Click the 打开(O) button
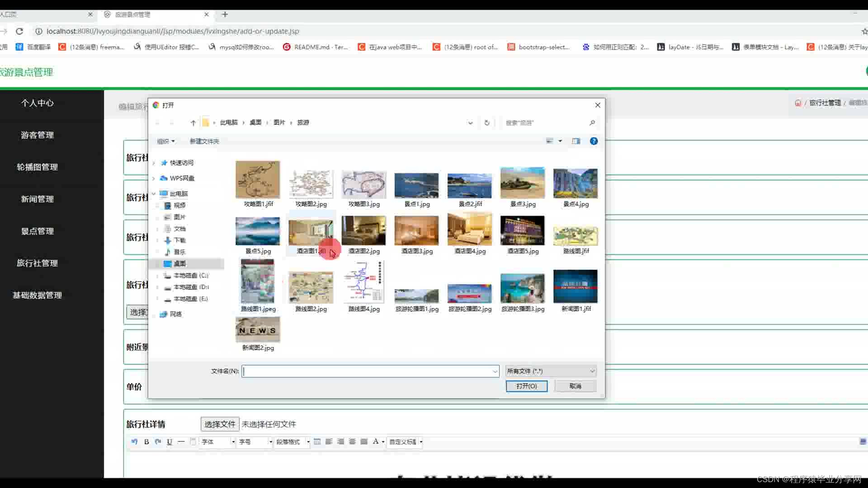This screenshot has width=868, height=488. [526, 386]
